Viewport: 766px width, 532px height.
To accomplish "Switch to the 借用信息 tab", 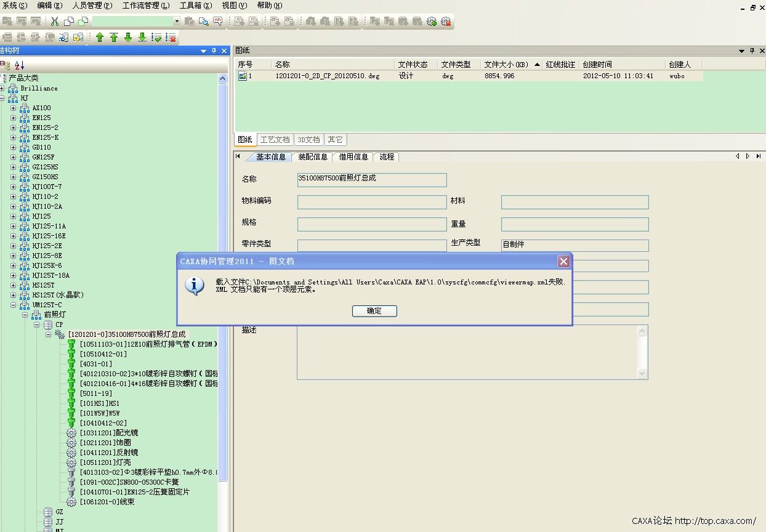I will click(353, 157).
